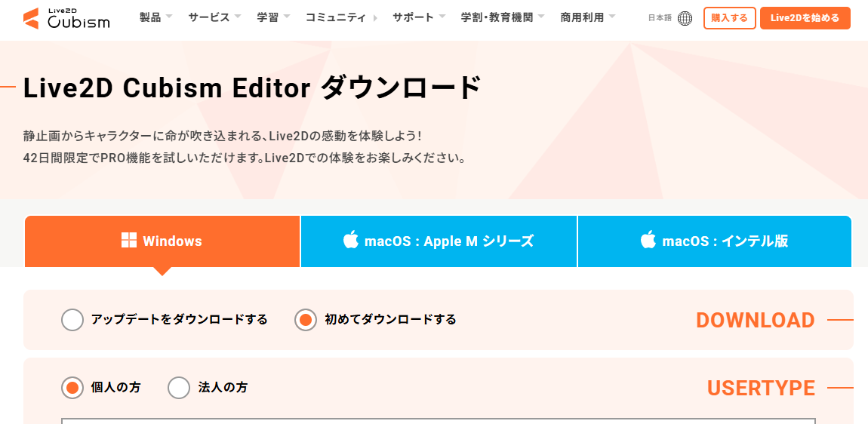Open the 学割・教育機関 menu
The image size is (868, 424).
point(502,17)
